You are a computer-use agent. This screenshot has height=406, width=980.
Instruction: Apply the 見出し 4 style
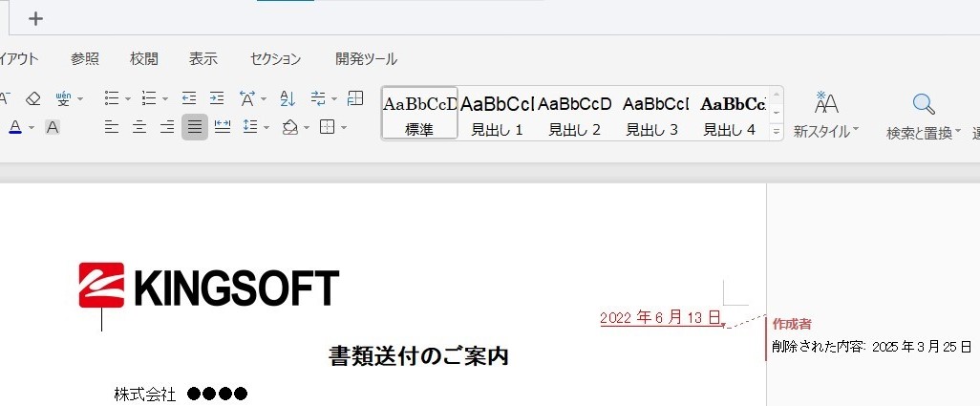point(730,113)
